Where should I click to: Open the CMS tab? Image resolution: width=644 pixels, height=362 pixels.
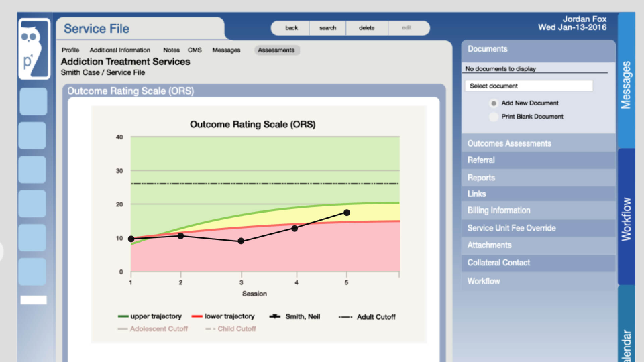click(195, 50)
